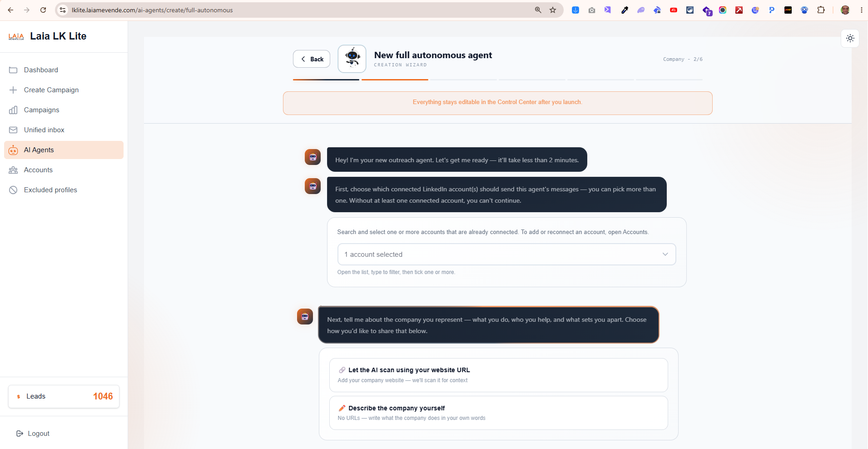Image resolution: width=868 pixels, height=449 pixels.
Task: Click the site info icon in address bar
Action: [63, 10]
